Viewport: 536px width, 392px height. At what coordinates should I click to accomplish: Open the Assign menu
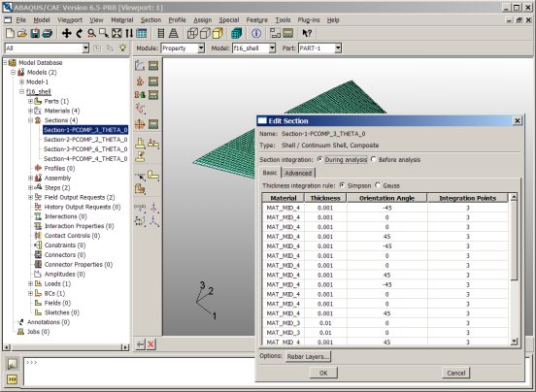point(202,20)
